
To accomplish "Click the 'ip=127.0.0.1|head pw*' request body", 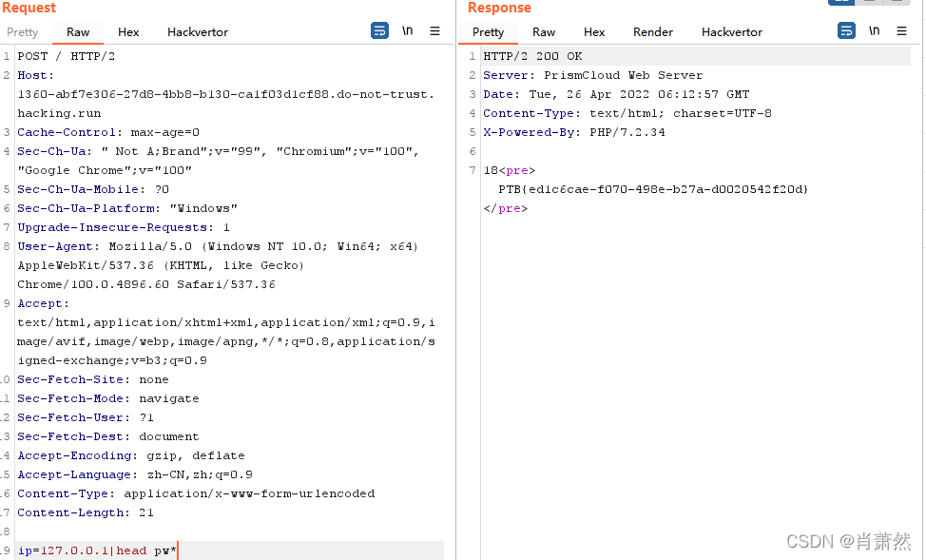I will click(x=97, y=550).
